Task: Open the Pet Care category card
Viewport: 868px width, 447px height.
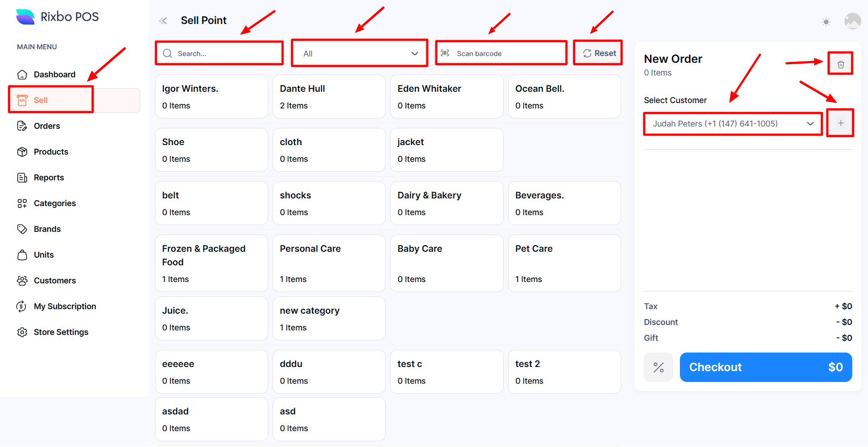Action: (564, 263)
